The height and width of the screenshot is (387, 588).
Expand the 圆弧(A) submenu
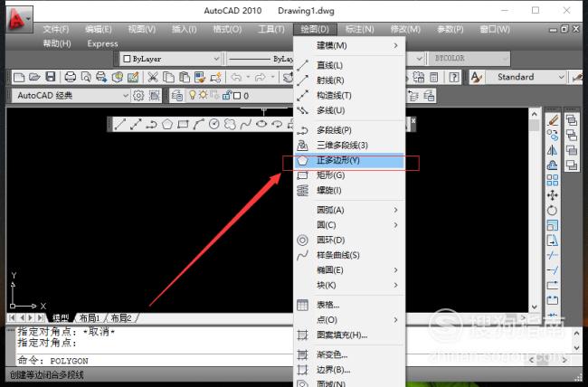tap(349, 210)
